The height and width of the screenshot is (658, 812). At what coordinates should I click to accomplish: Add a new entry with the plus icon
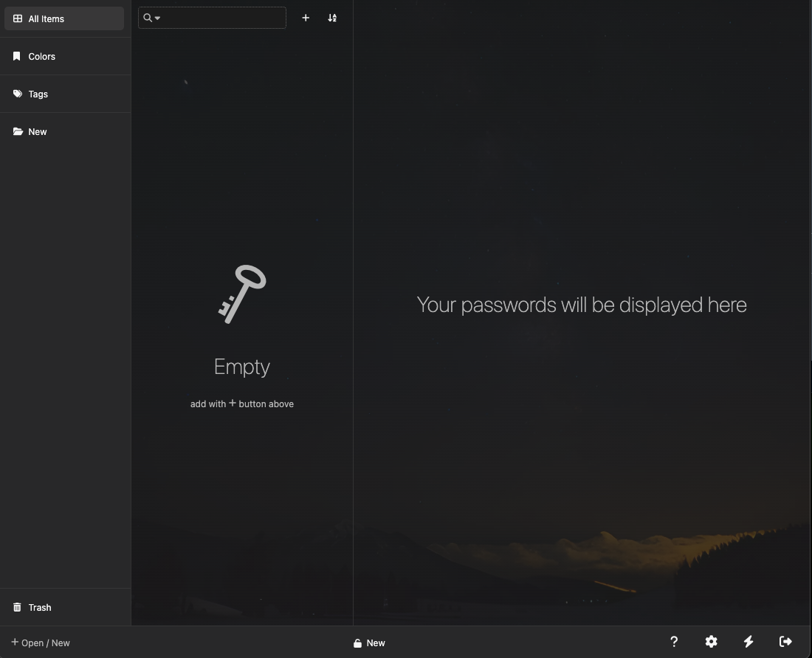point(306,18)
